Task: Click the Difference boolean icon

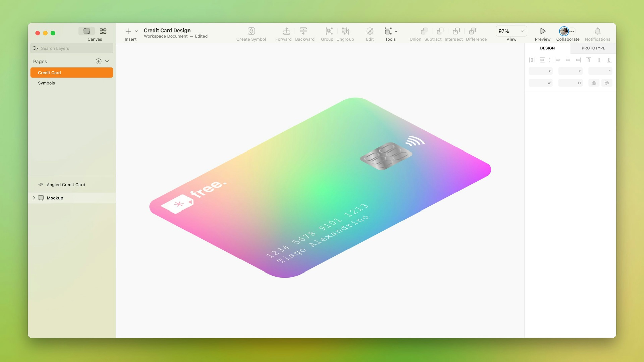Action: pyautogui.click(x=473, y=31)
